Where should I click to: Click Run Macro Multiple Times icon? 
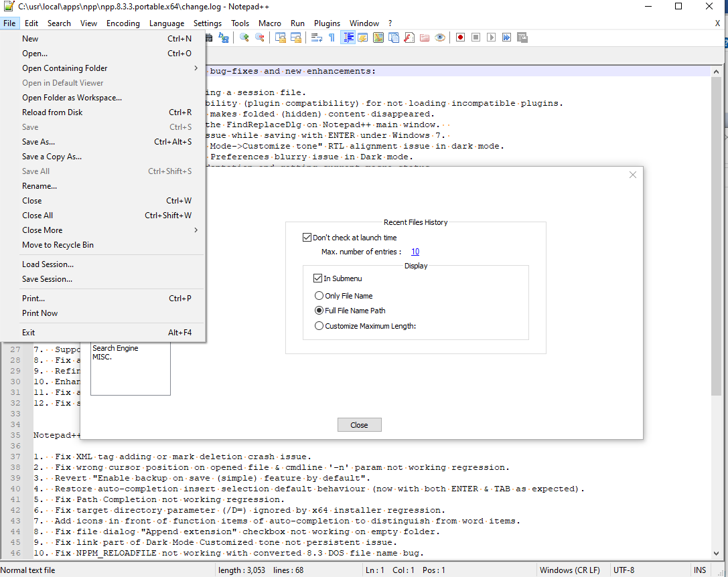[506, 37]
